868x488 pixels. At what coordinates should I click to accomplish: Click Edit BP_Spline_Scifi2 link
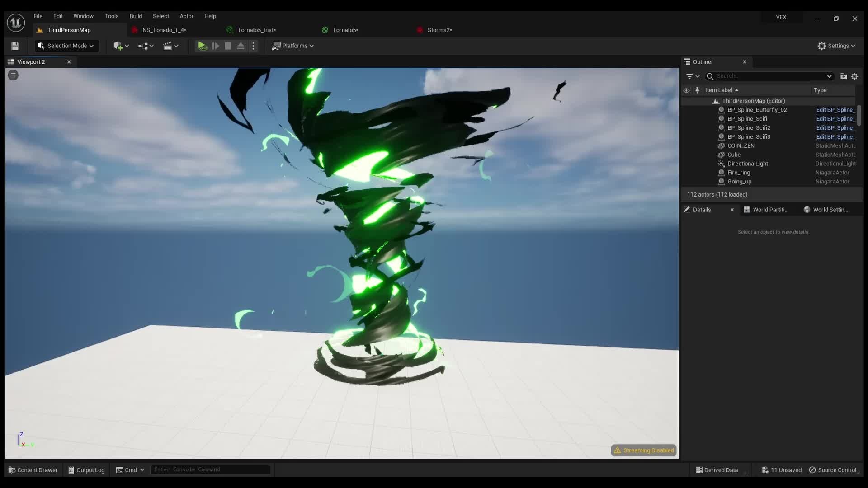point(835,128)
